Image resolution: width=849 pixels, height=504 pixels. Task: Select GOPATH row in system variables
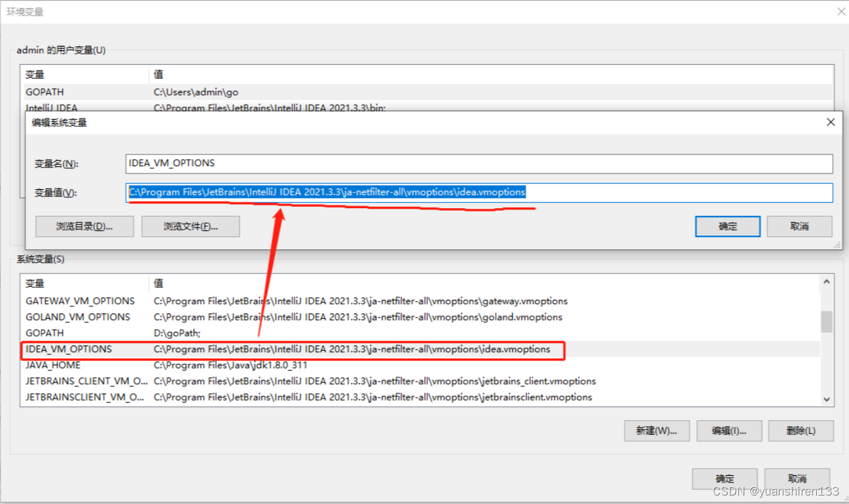421,333
